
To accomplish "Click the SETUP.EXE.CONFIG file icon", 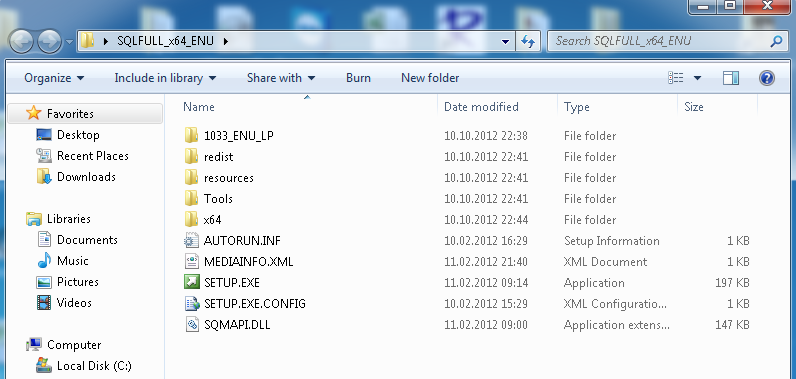I will (x=191, y=303).
